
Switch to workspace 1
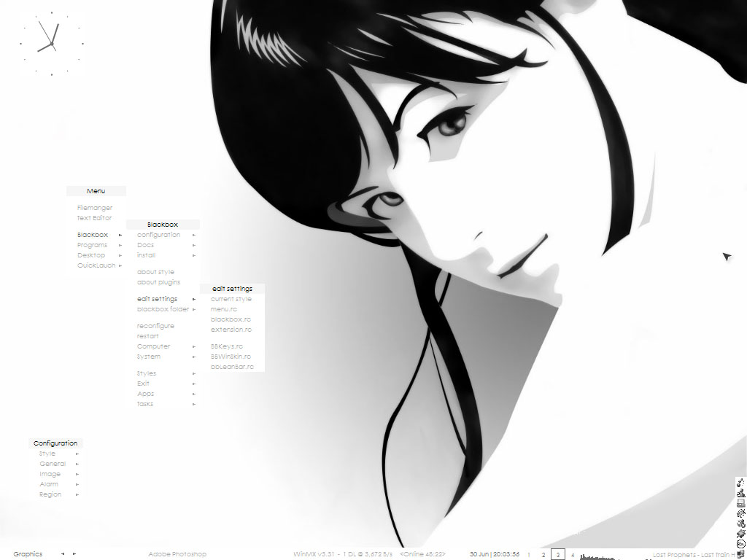pyautogui.click(x=528, y=555)
